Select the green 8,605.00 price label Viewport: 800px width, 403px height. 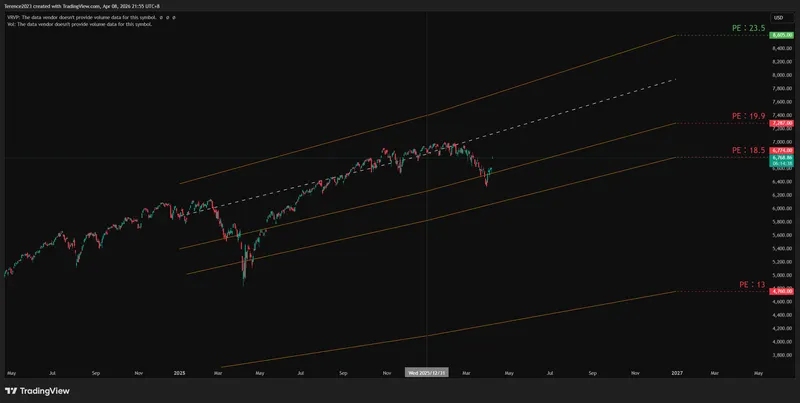(782, 35)
